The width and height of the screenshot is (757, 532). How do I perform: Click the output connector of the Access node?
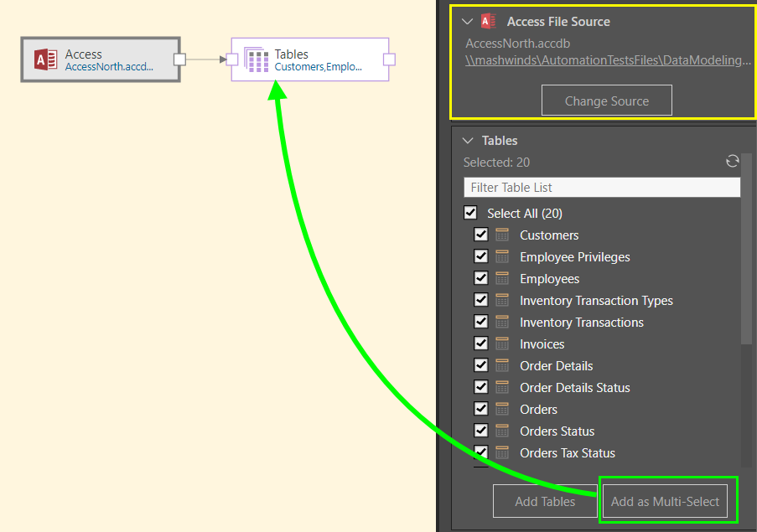179,59
